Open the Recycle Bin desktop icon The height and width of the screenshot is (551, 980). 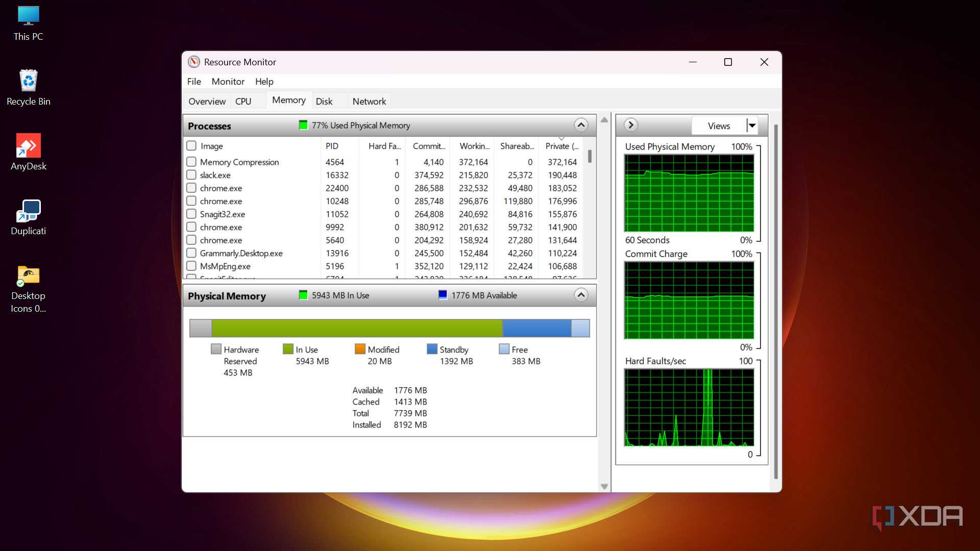click(x=28, y=88)
